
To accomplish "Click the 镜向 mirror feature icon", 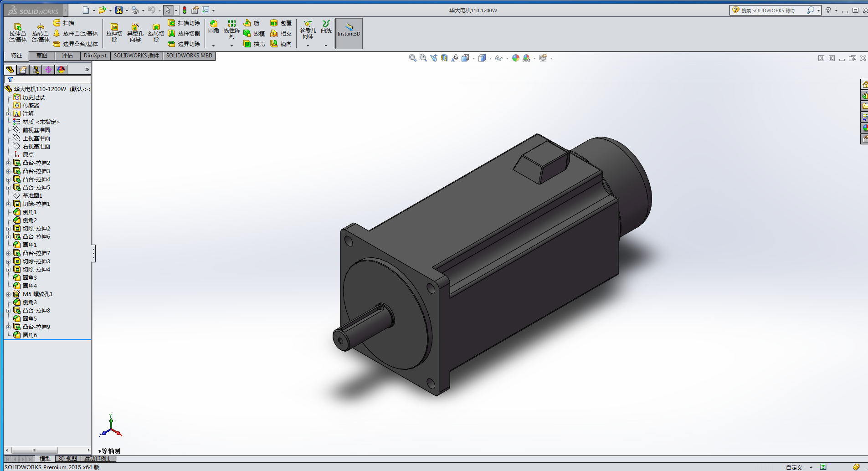I will (281, 44).
